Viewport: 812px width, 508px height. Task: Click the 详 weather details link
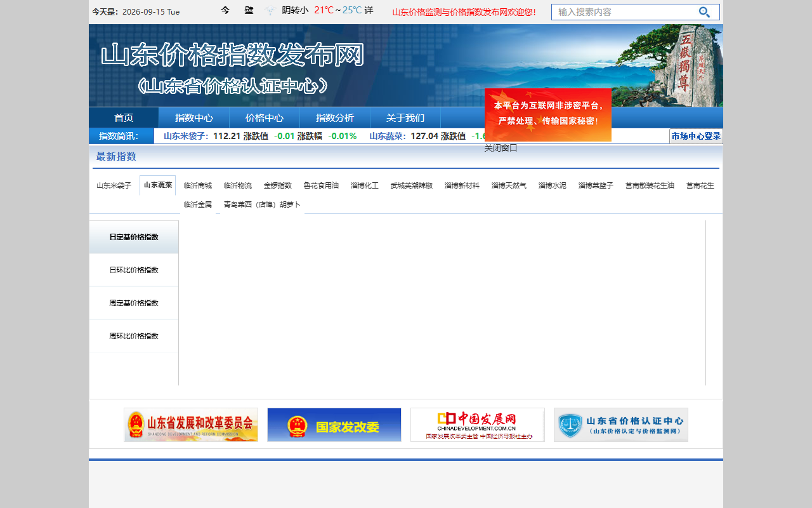tap(369, 11)
